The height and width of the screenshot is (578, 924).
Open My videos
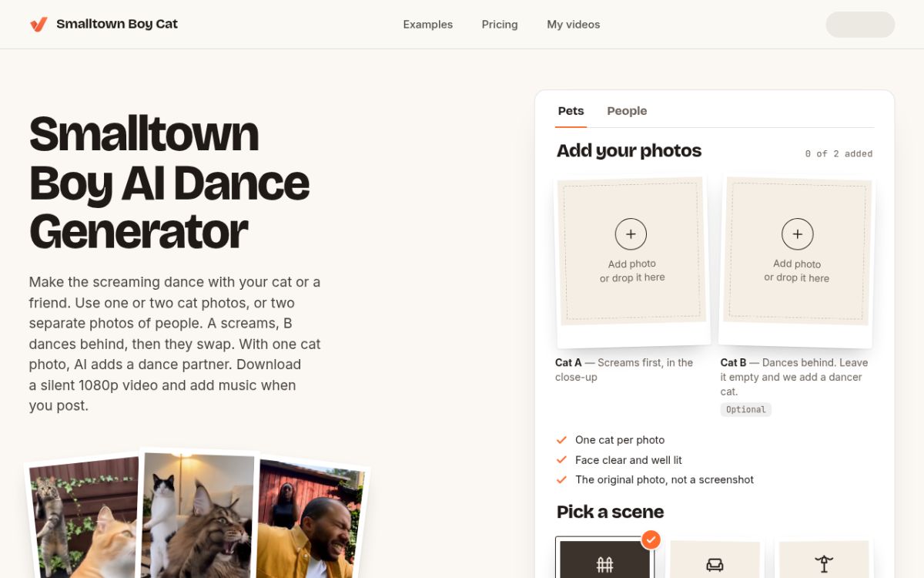coord(574,25)
